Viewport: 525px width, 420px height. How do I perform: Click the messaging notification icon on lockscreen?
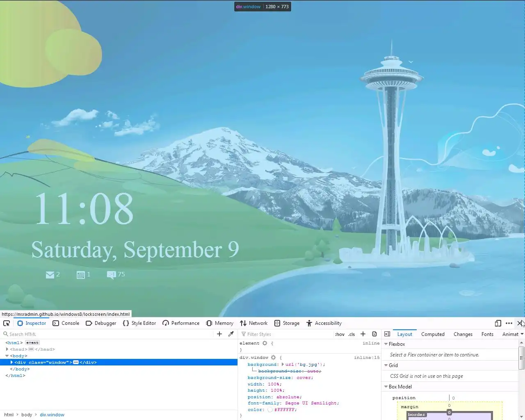[x=111, y=275]
